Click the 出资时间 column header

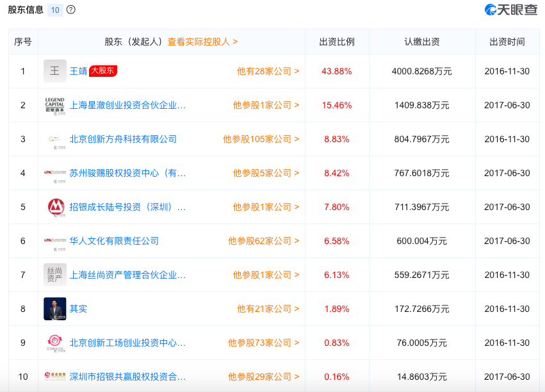(x=507, y=42)
